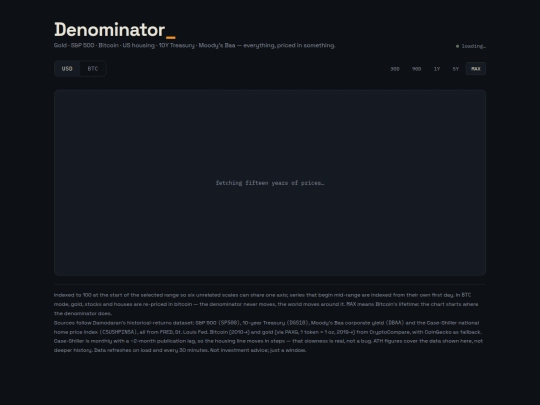Select the 90D time range
This screenshot has height=405, width=540.
click(416, 69)
